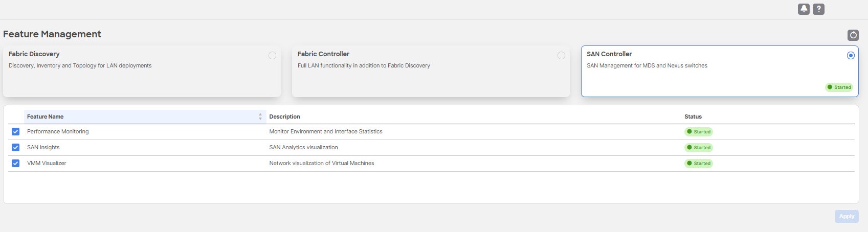Click 'SAN Management for MDS and Nexus switches'
The image size is (868, 232).
coord(647,65)
